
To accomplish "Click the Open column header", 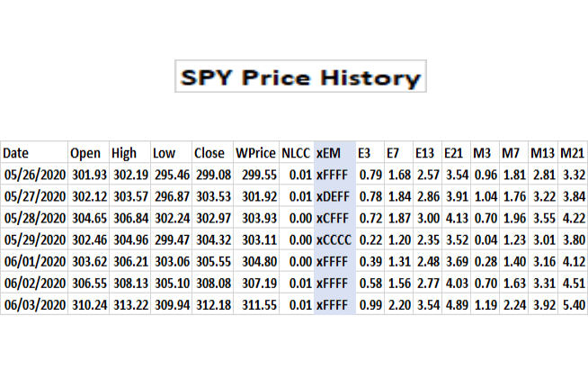I will pyautogui.click(x=86, y=153).
